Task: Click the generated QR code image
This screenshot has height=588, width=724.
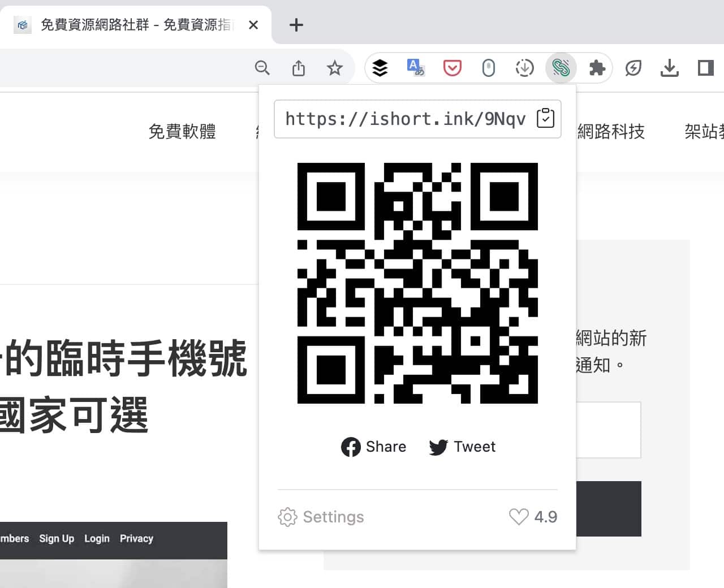Action: click(x=417, y=283)
